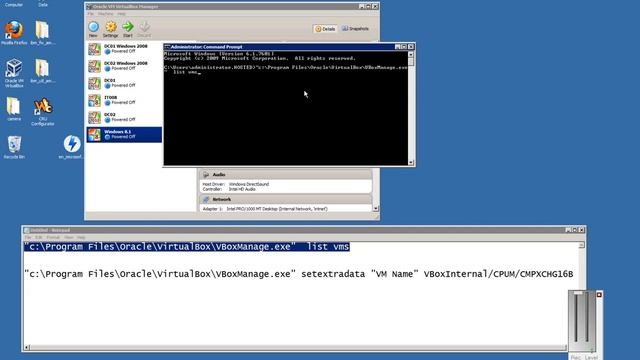This screenshot has height=360, width=640.
Task: Click 'Intel HD Audio' controller text in VirtualBox
Action: click(242, 189)
